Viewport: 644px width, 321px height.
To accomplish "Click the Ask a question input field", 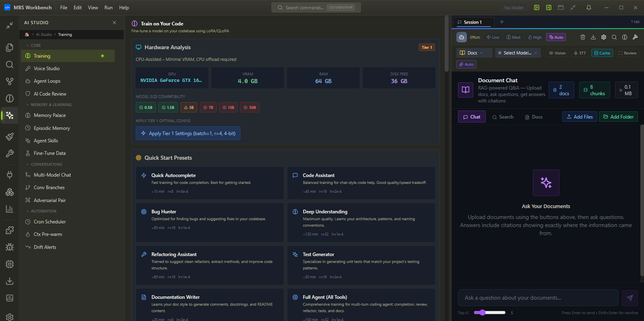I will (538, 298).
